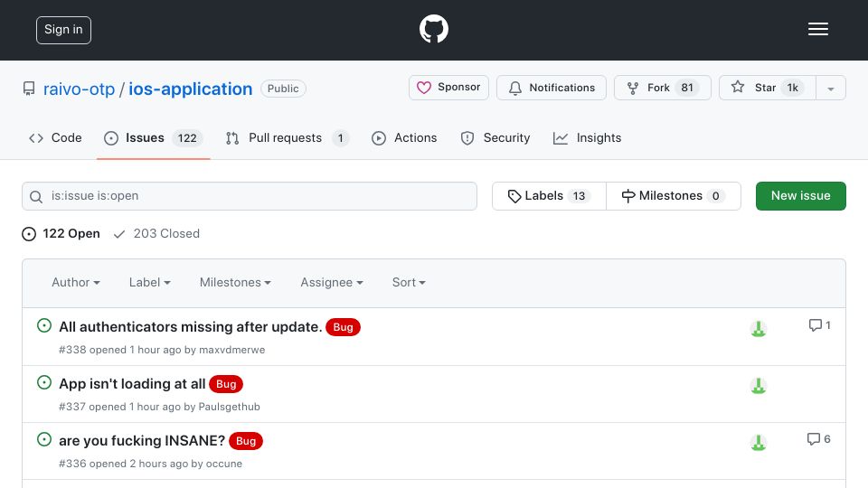Click the Star count 1k
The width and height of the screenshot is (868, 488).
click(x=793, y=88)
